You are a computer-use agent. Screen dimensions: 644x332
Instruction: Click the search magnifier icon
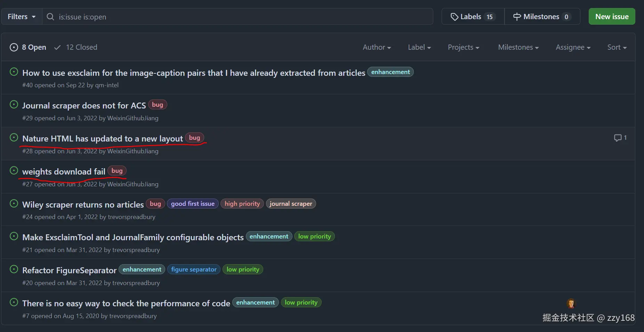[x=50, y=17]
